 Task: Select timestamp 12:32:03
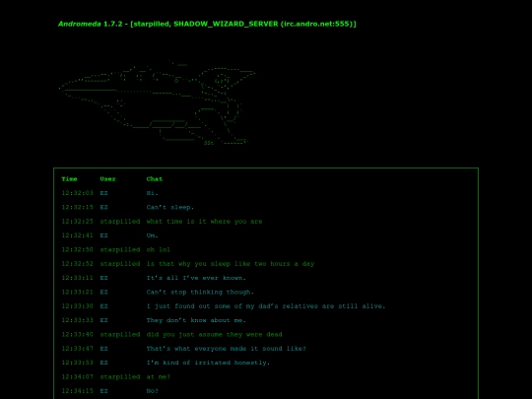(77, 193)
